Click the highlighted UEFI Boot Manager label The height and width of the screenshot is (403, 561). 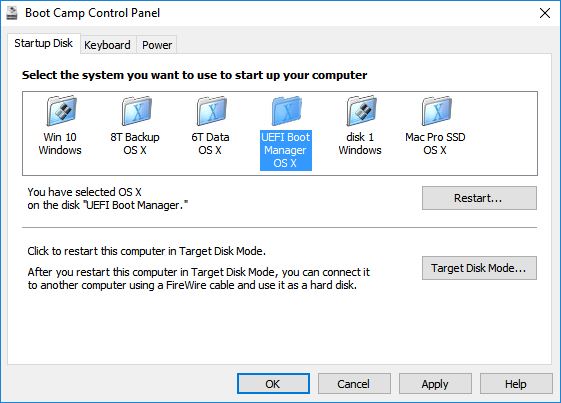[x=286, y=150]
